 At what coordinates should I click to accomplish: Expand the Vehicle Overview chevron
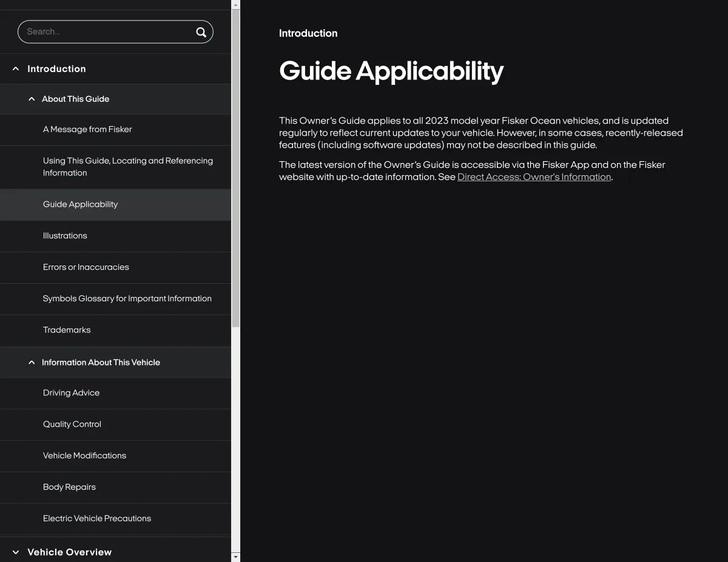tap(16, 552)
